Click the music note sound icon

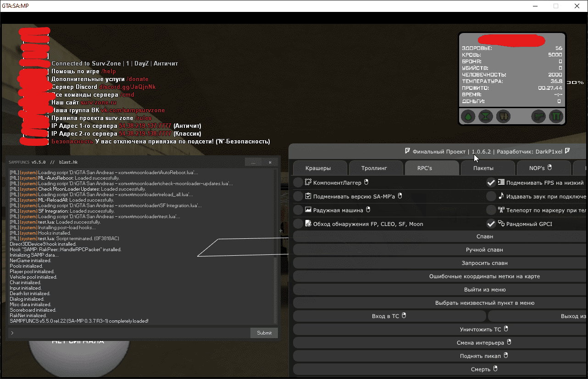[x=501, y=196]
